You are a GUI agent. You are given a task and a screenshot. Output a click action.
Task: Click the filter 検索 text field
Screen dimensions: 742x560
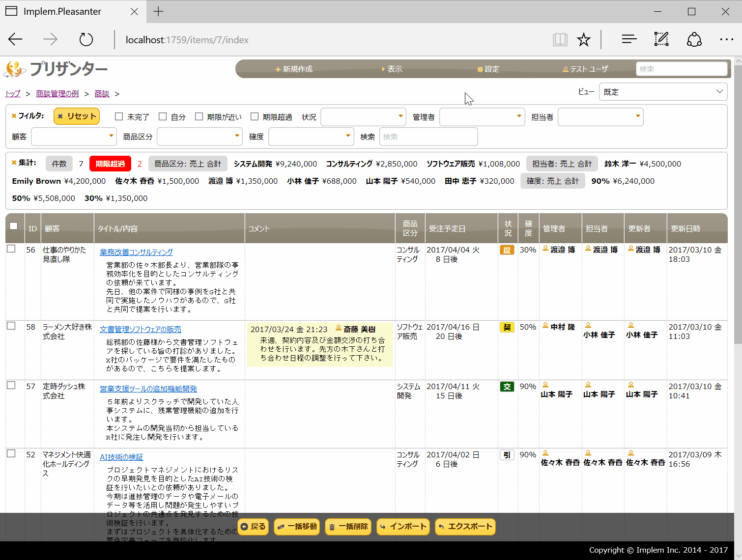(428, 137)
